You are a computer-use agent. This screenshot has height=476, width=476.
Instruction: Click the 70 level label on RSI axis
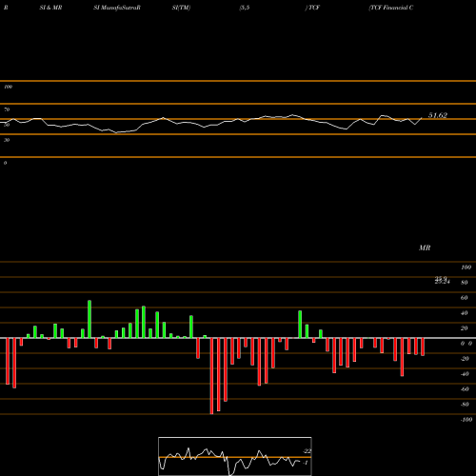click(7, 109)
